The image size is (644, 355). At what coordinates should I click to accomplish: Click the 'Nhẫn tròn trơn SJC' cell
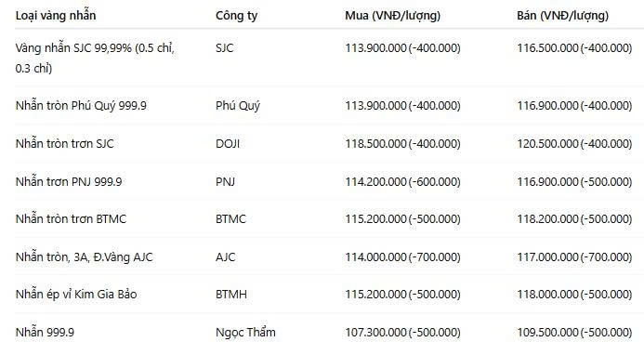(64, 143)
